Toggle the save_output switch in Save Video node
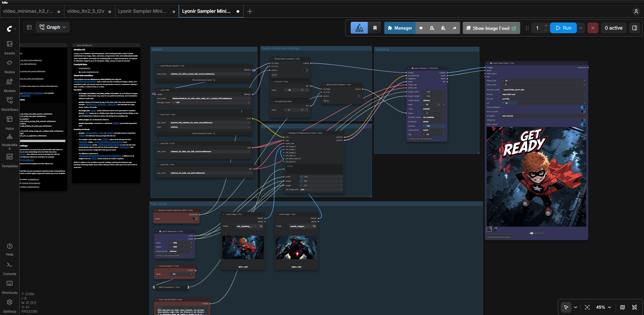Image resolution: width=644 pixels, height=315 pixels. [x=583, y=125]
